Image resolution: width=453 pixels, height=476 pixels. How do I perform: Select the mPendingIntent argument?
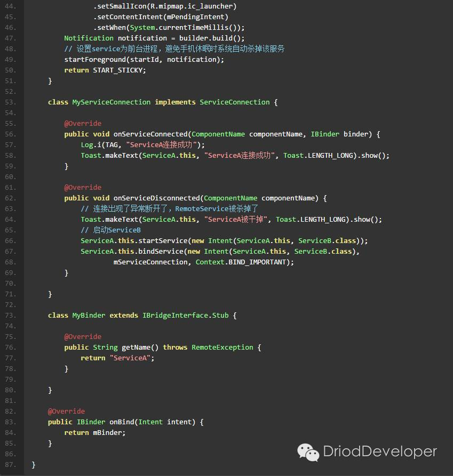tap(196, 17)
